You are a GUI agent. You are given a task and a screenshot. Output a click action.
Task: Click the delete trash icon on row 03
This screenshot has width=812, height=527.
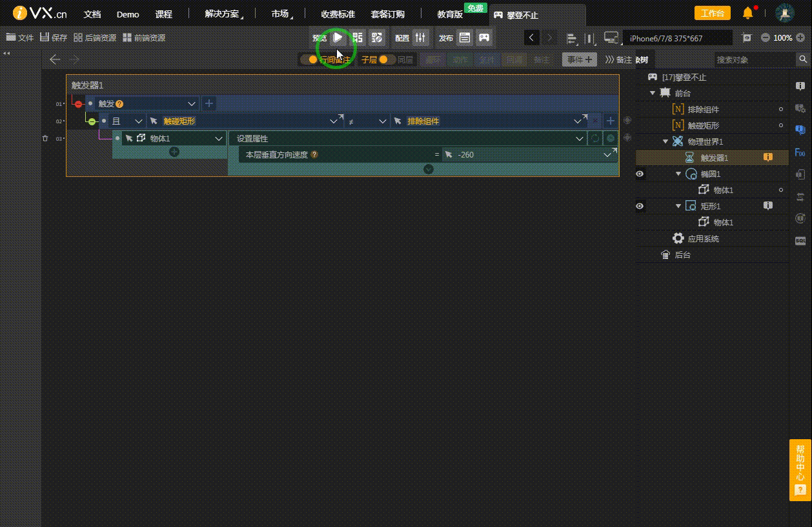point(45,138)
